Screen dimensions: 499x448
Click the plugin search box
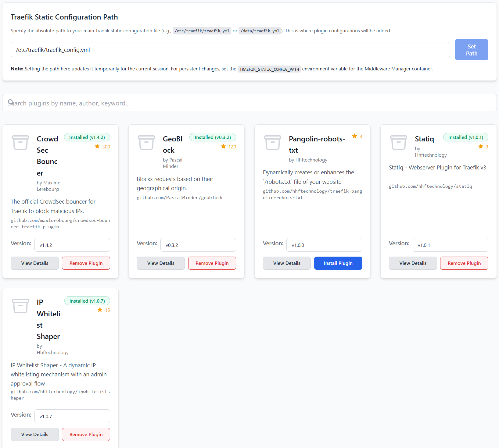[249, 103]
